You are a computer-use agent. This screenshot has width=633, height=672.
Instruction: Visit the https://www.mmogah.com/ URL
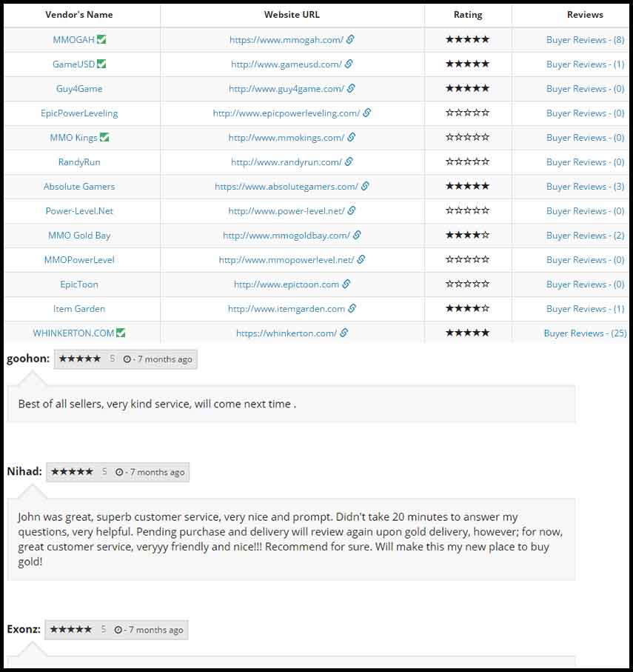pyautogui.click(x=286, y=39)
